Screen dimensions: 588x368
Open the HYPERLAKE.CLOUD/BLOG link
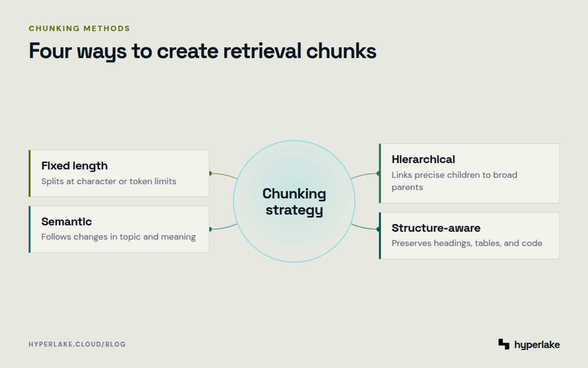pyautogui.click(x=77, y=344)
